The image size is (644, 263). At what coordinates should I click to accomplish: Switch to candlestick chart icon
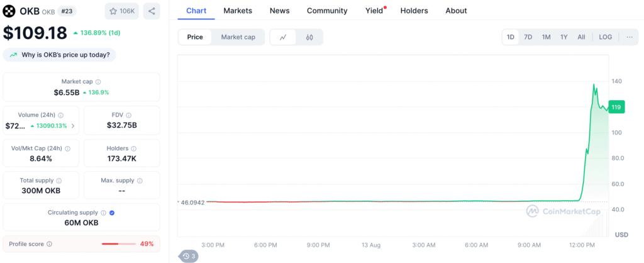coord(309,37)
